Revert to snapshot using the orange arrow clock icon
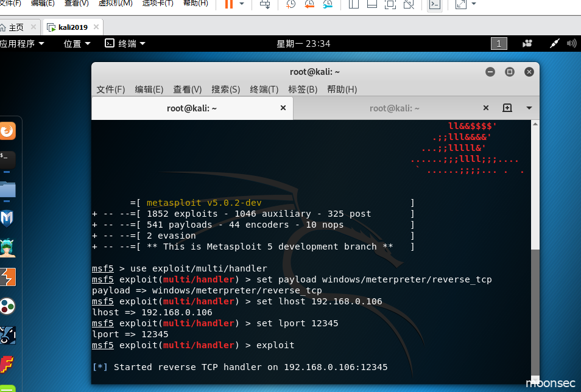 pyautogui.click(x=309, y=4)
